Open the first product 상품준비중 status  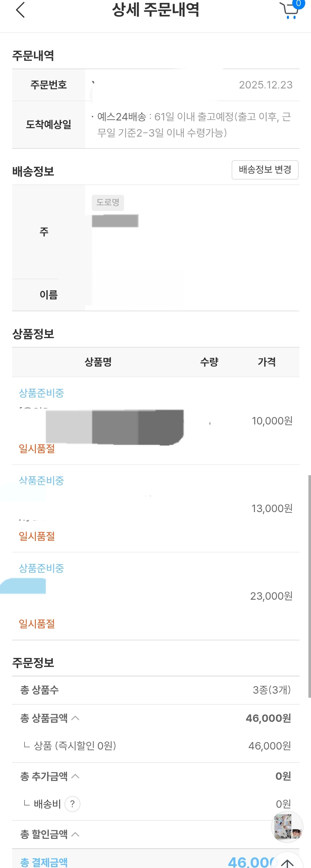(41, 393)
